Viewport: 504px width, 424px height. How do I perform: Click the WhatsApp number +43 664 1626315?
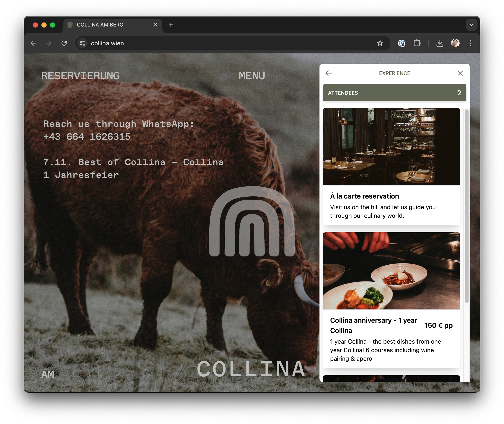point(87,137)
